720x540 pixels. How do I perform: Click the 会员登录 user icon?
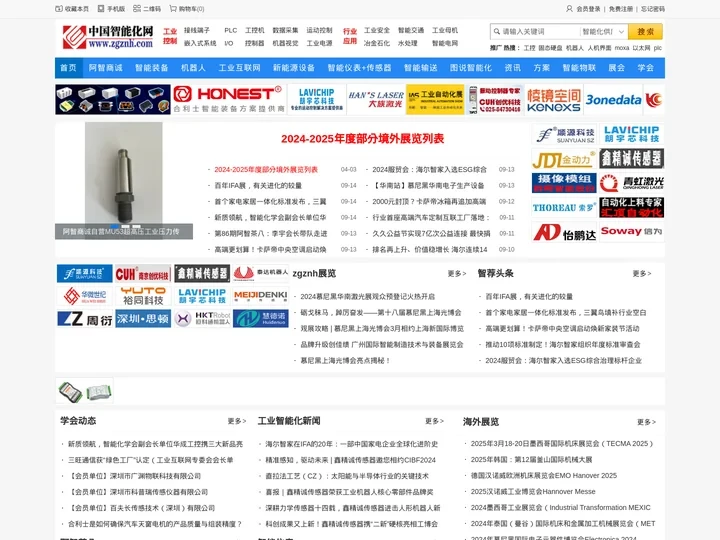click(569, 9)
